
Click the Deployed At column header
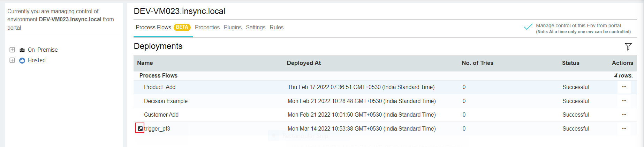point(304,63)
